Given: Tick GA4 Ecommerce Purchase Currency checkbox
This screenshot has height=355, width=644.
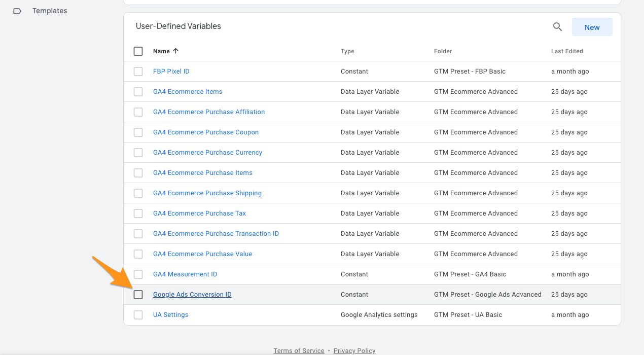Looking at the screenshot, I should (138, 153).
